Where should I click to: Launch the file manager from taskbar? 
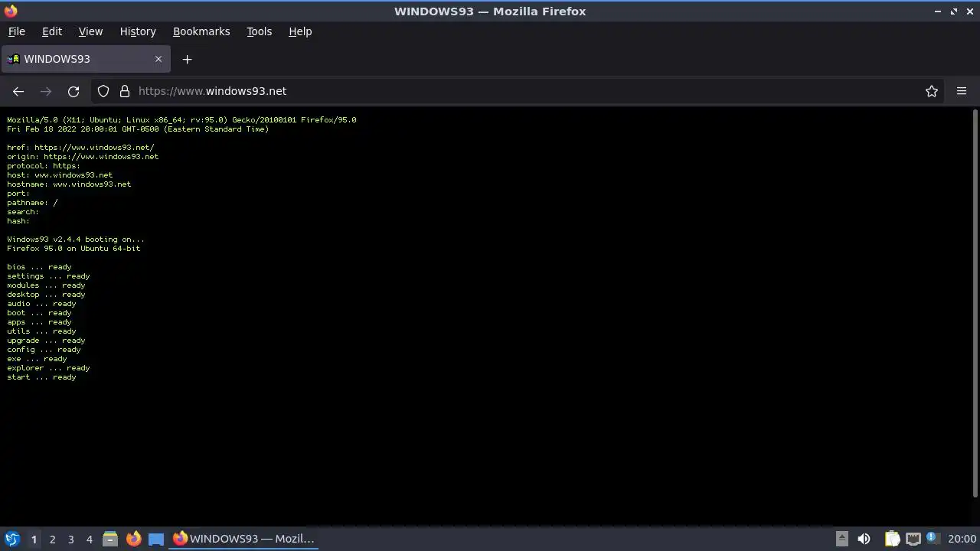click(x=110, y=539)
